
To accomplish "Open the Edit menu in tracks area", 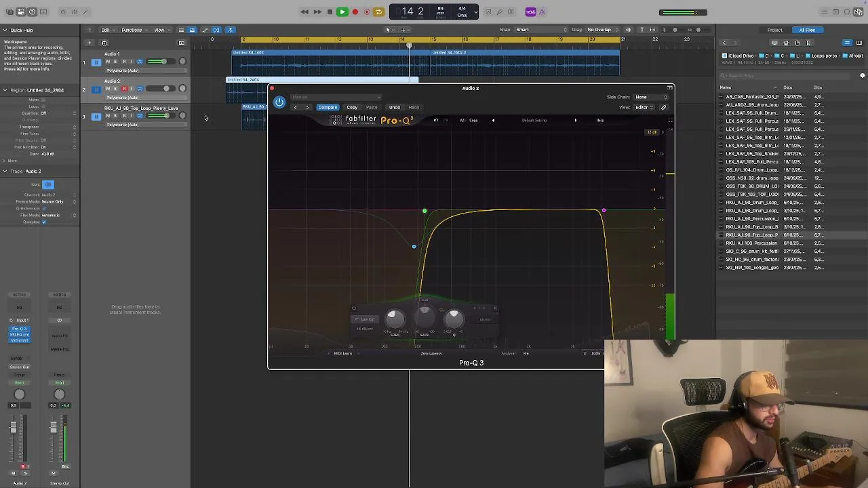I will coord(106,30).
